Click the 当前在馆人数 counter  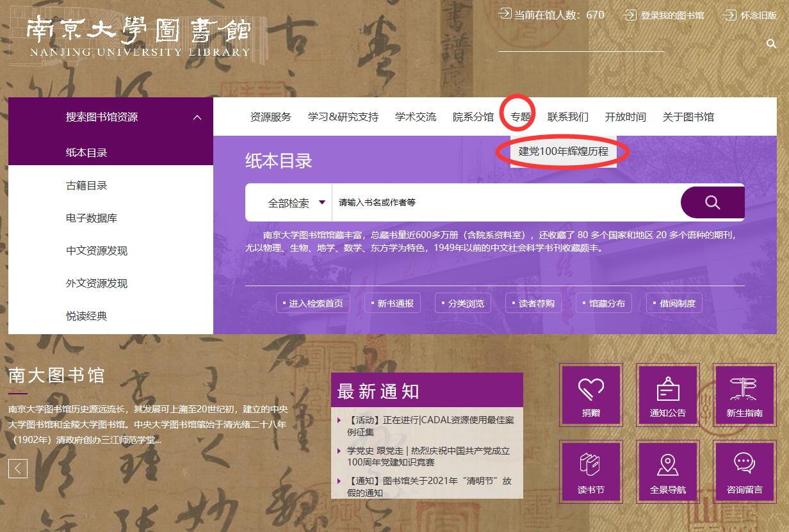pos(552,15)
